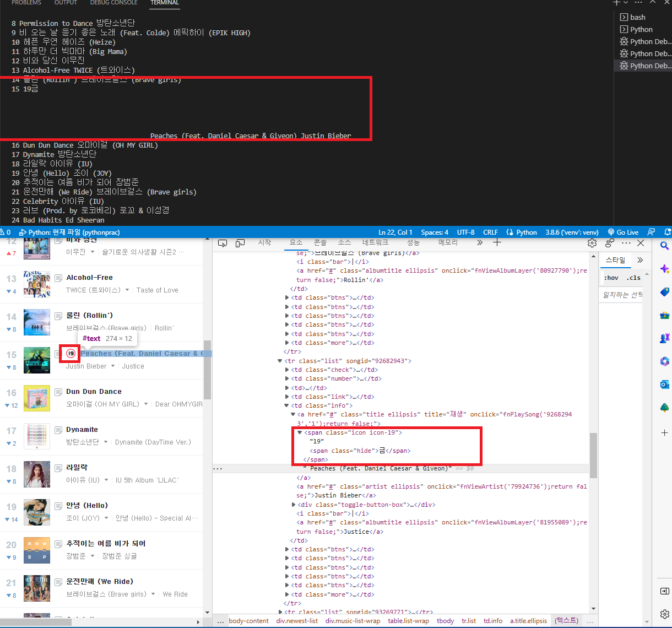Open the Tools briefcase icon in sidebar

click(664, 315)
